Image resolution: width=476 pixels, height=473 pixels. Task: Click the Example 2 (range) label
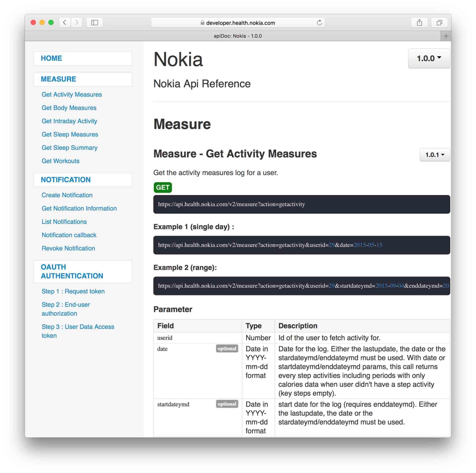[185, 267]
